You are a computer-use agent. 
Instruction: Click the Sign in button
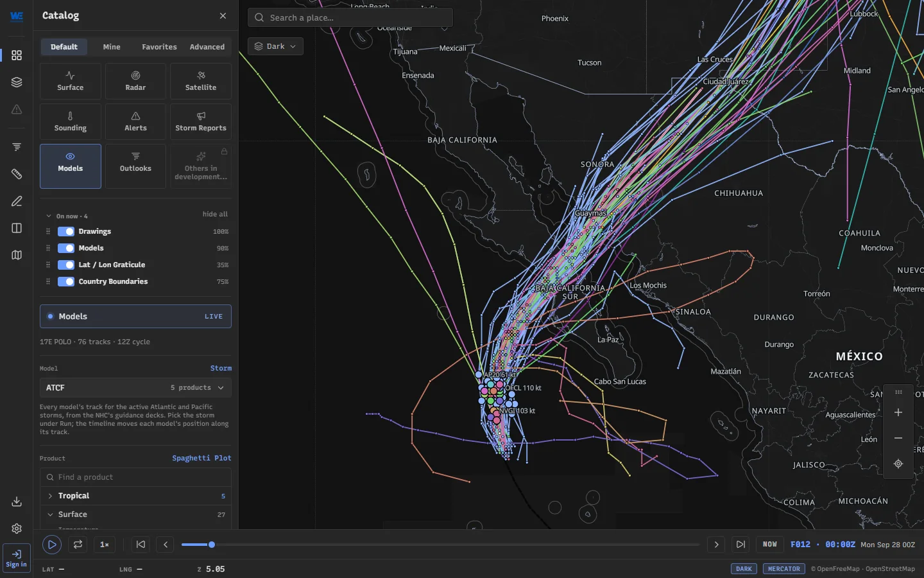17,558
